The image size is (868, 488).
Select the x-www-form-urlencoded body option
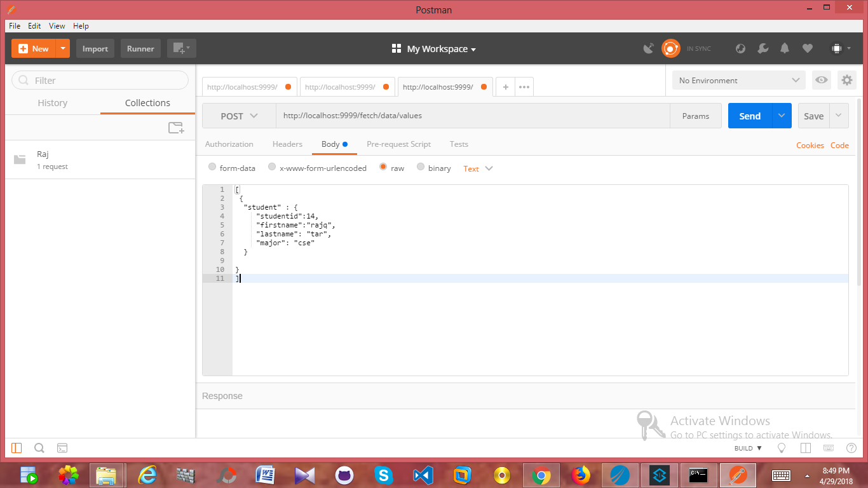[x=272, y=167]
